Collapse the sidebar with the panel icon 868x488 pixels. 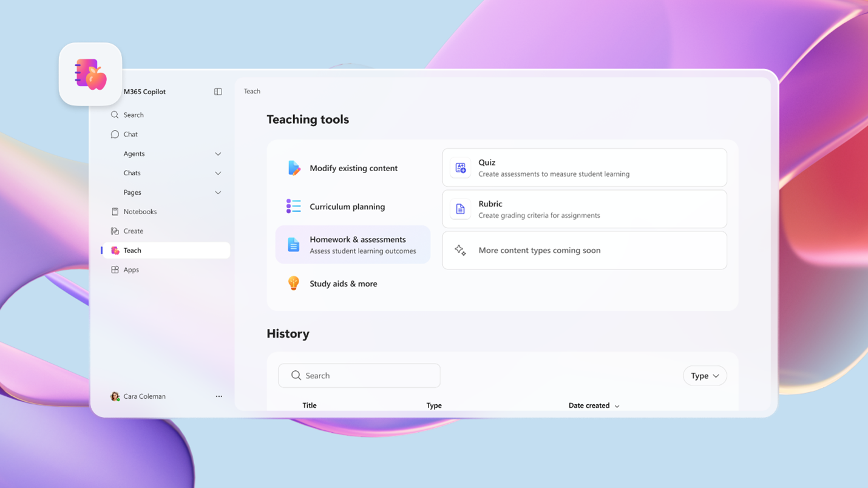tap(218, 92)
